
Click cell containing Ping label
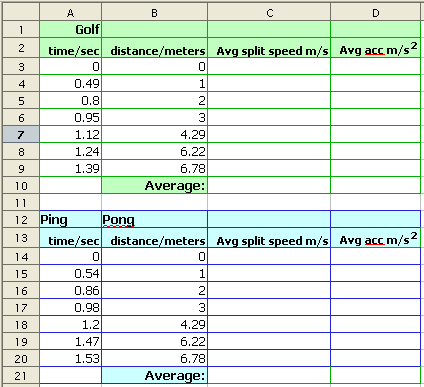point(71,220)
